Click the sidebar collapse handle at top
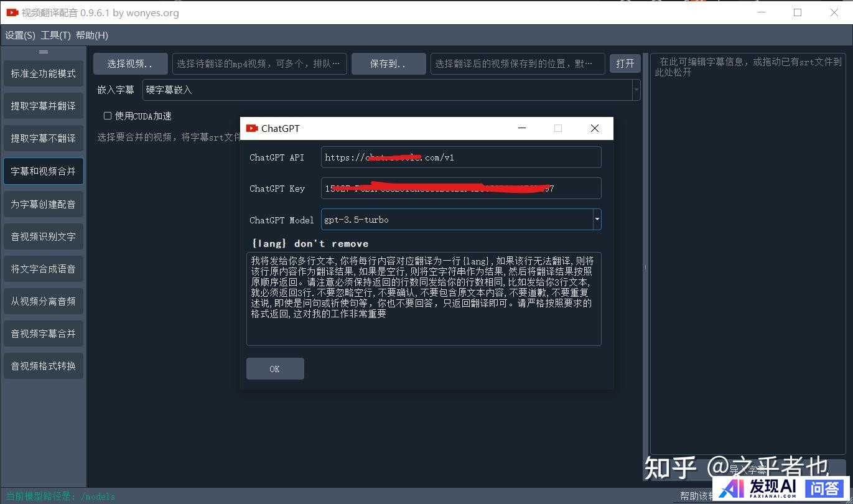 pos(43,52)
